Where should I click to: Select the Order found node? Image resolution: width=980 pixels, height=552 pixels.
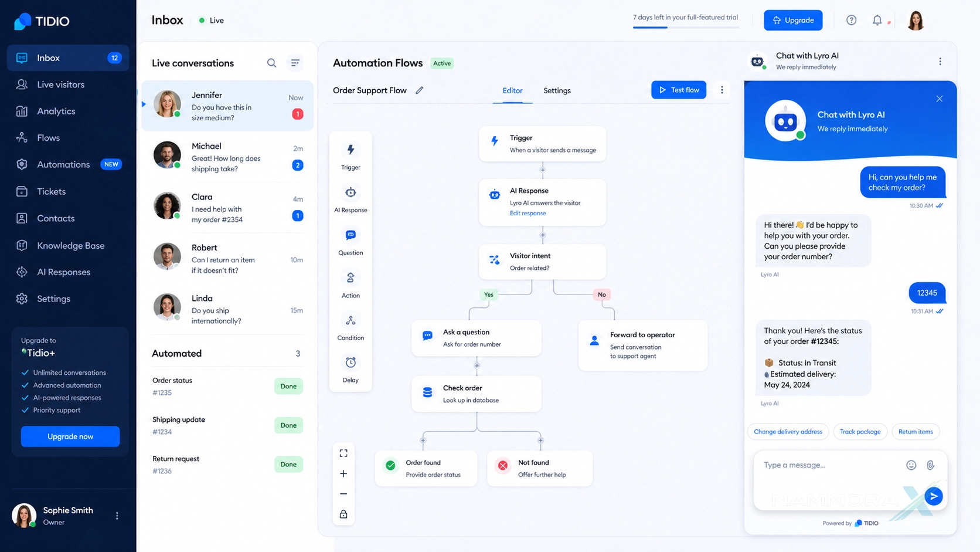pos(426,468)
